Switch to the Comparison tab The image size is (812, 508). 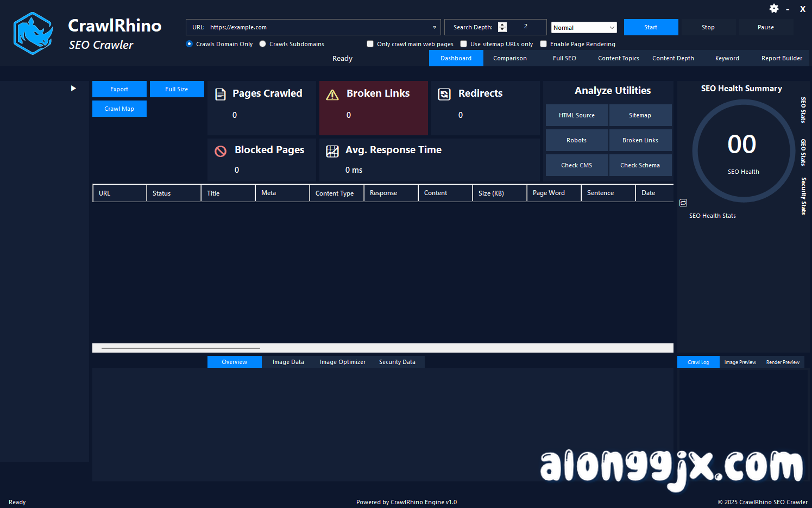click(x=509, y=58)
